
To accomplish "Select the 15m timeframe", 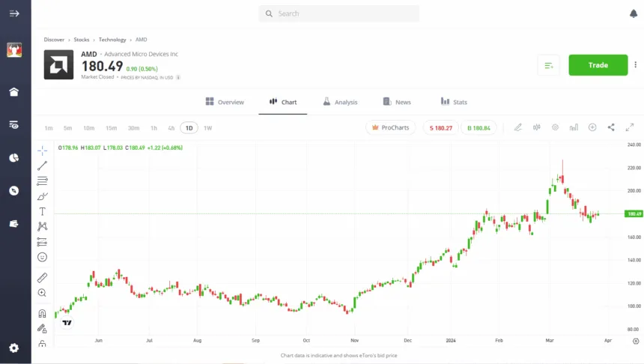I will (112, 128).
